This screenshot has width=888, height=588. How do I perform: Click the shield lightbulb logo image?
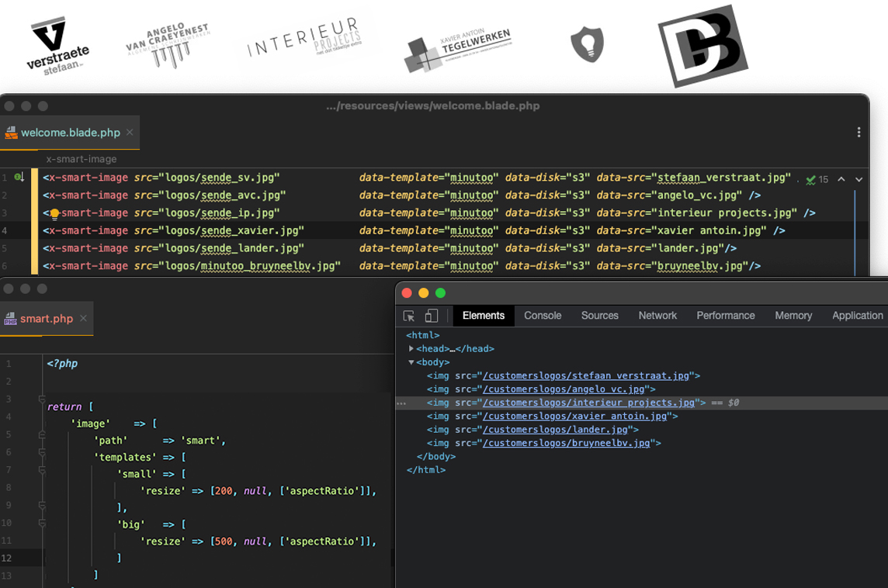pos(588,45)
